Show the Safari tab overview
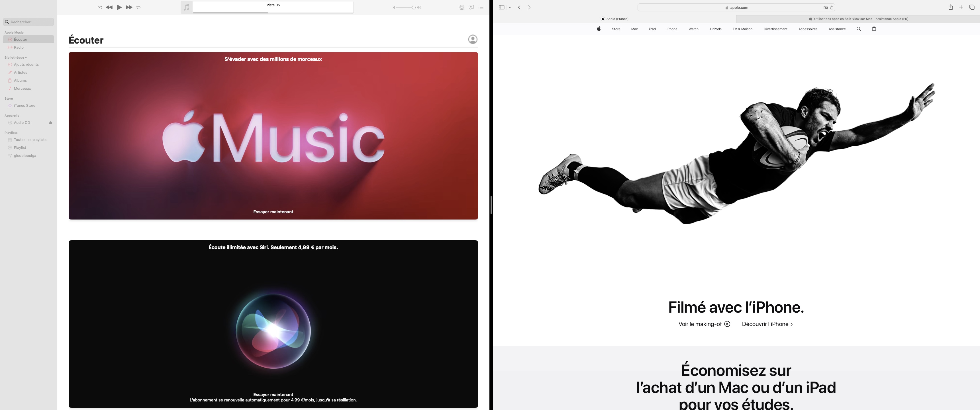980x410 pixels. point(972,7)
